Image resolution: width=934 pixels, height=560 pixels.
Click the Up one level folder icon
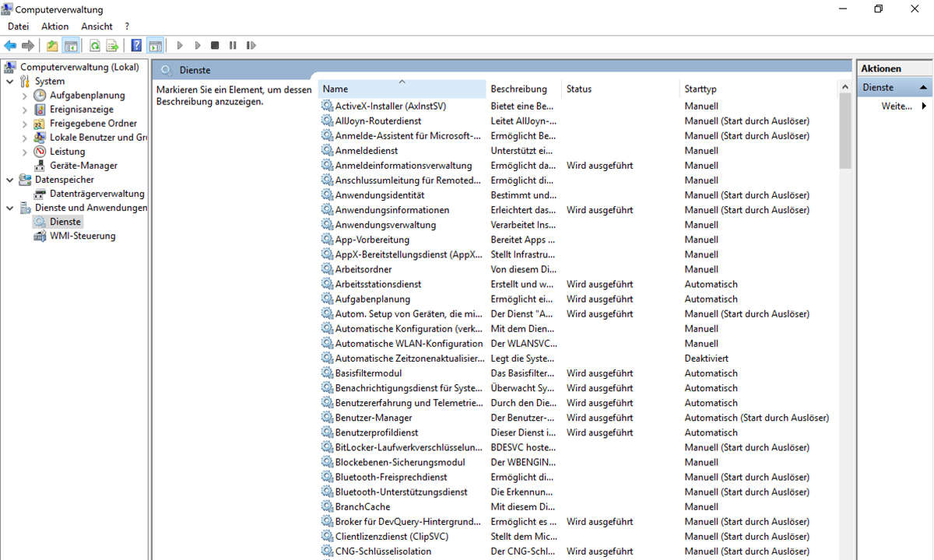52,46
